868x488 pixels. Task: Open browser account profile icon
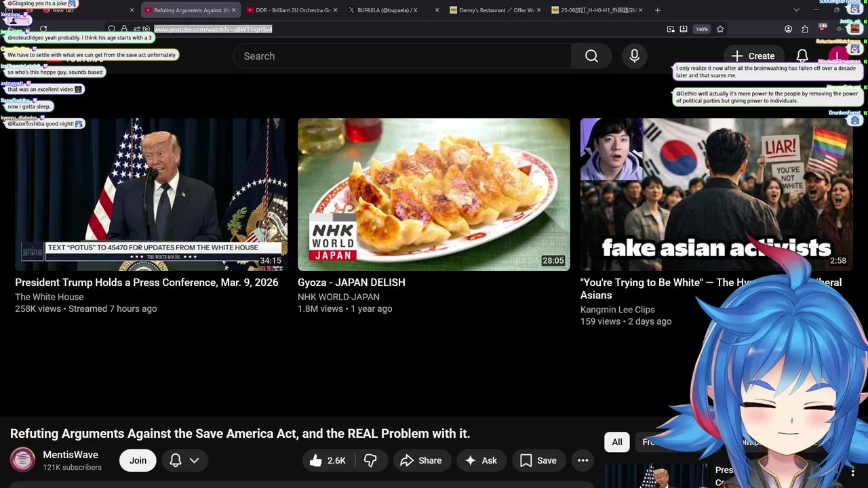coord(788,29)
